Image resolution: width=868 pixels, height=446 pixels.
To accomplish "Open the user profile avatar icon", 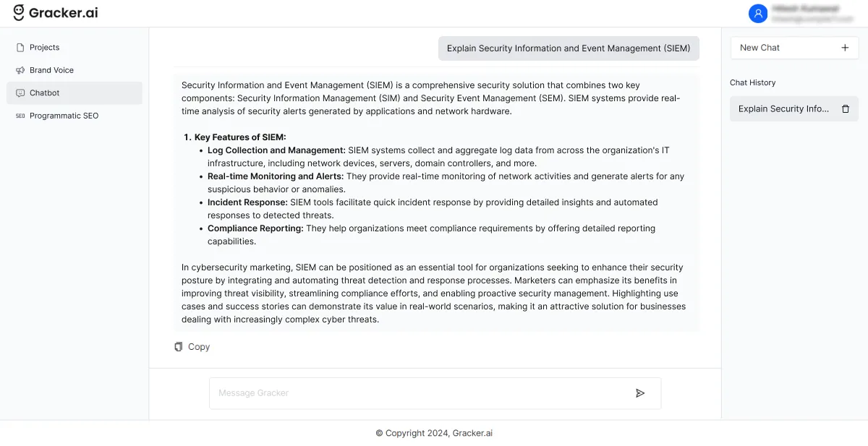I will [x=758, y=13].
